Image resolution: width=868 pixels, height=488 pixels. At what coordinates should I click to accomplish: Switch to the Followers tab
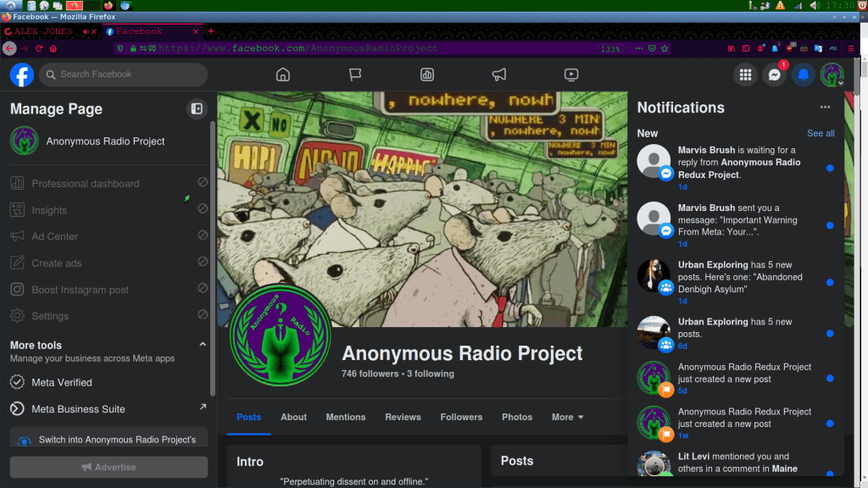461,417
